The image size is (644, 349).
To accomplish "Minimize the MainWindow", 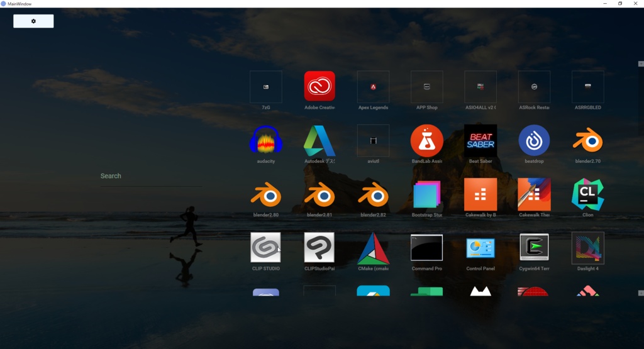I will (605, 4).
